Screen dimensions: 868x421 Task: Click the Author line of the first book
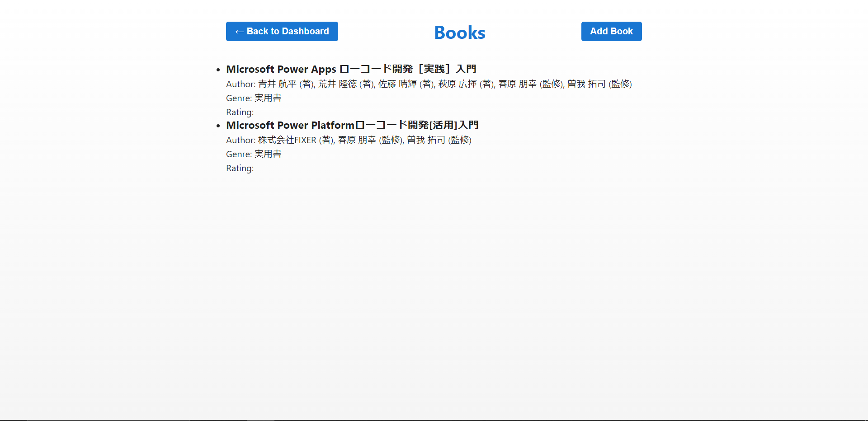point(429,84)
